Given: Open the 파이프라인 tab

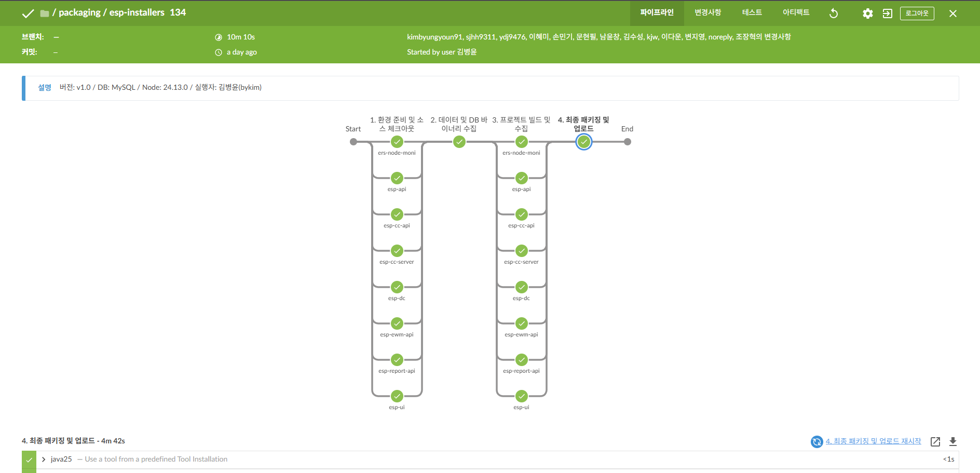Looking at the screenshot, I should (657, 13).
